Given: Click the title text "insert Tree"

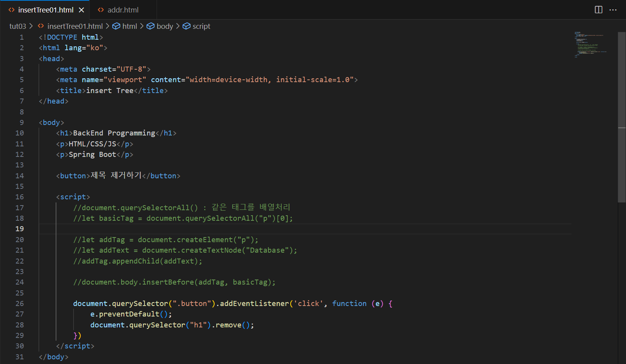Looking at the screenshot, I should tap(110, 91).
